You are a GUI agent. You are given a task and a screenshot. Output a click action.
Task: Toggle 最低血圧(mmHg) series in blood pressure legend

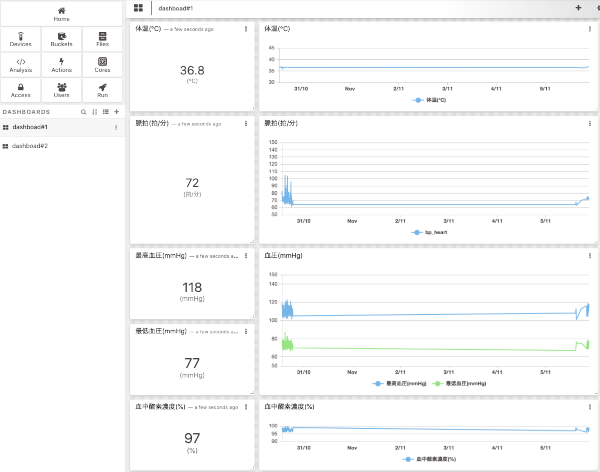(459, 383)
